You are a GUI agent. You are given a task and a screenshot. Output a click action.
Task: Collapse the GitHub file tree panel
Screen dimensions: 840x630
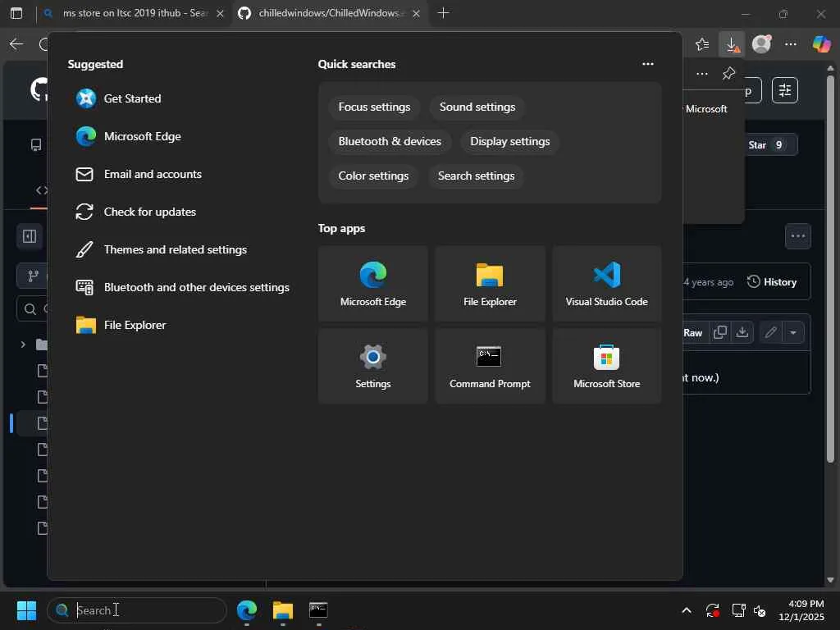30,236
